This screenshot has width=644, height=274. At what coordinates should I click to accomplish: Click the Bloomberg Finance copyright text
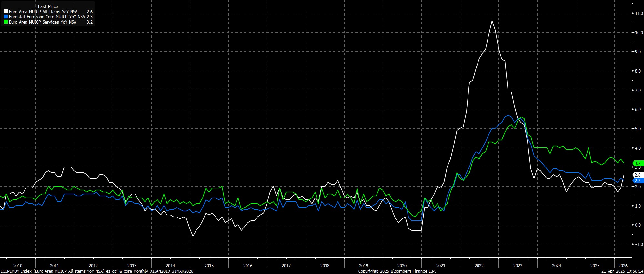[x=397, y=271]
